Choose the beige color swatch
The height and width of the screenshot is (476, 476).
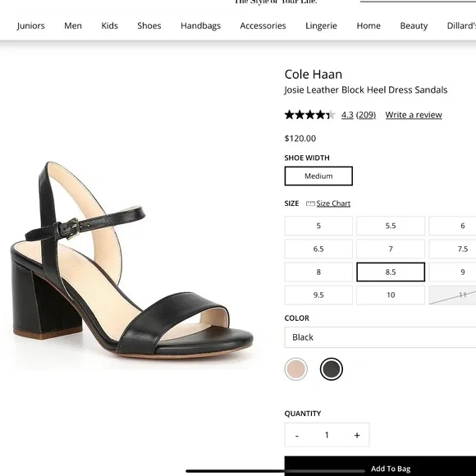[x=296, y=369]
